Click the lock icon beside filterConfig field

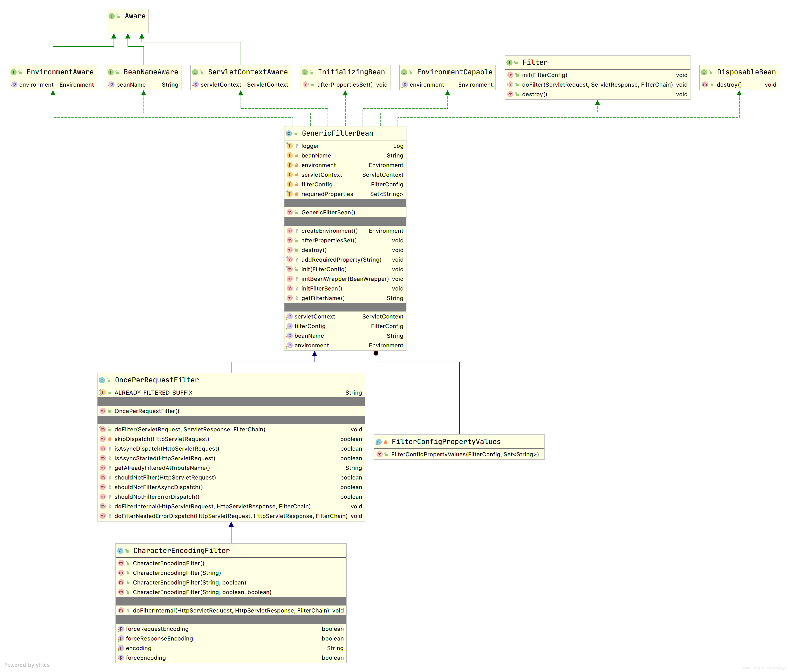click(297, 184)
